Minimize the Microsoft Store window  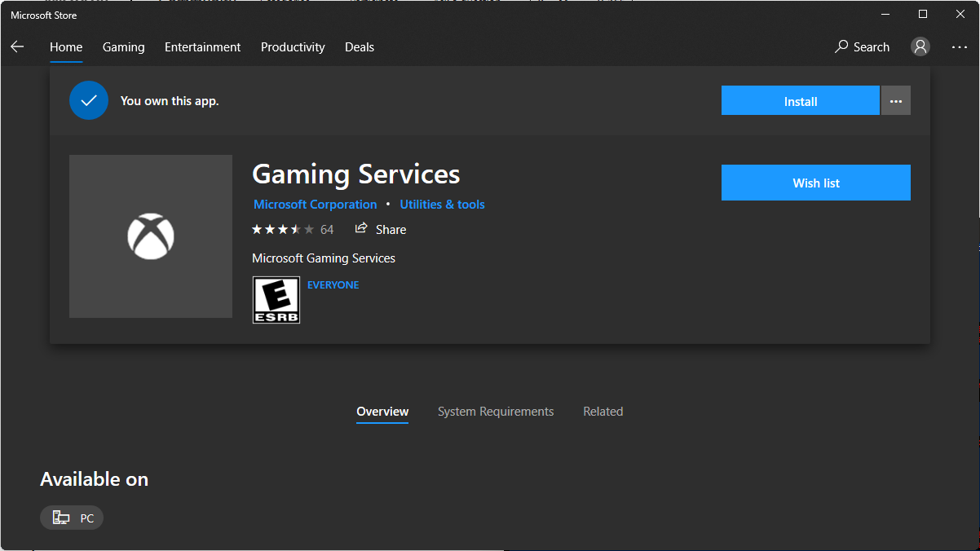(885, 14)
